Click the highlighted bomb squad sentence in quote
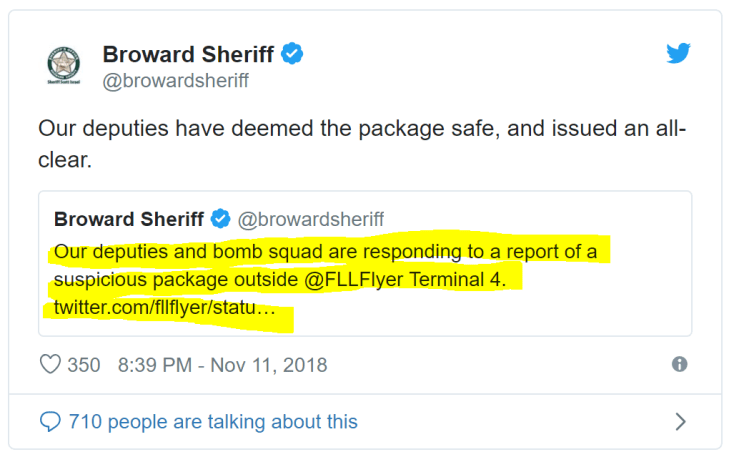734x457 pixels. [x=325, y=251]
